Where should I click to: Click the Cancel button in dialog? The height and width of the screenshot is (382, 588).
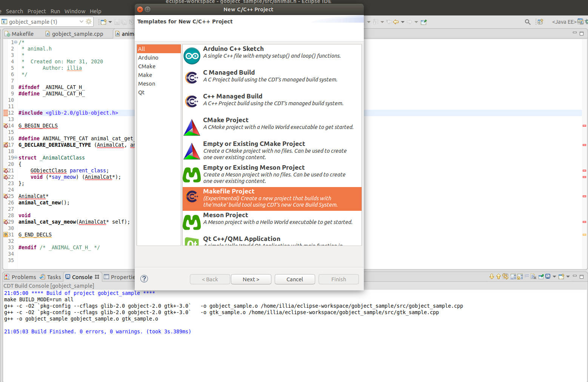[295, 279]
